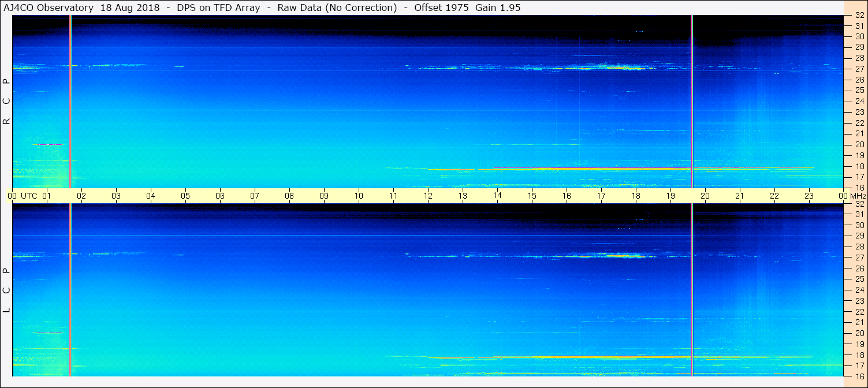Click the 17 MHz label in LCP panel
The image size is (868, 388).
click(859, 365)
